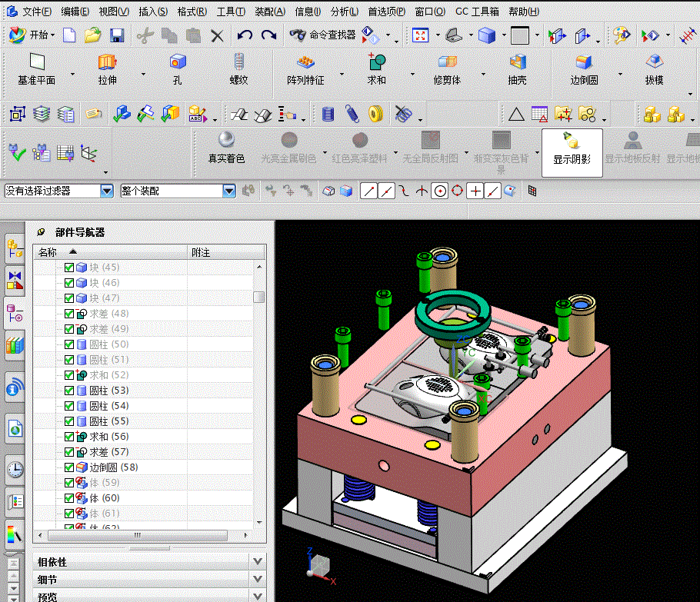The image size is (700, 602).
Task: Click the True Shading (真实着色) button
Action: [x=226, y=148]
